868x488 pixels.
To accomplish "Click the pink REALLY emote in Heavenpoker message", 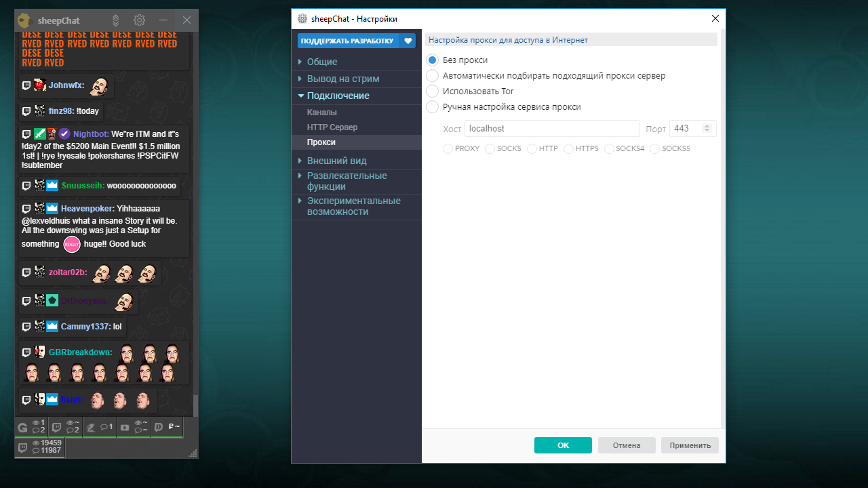I will pyautogui.click(x=72, y=244).
